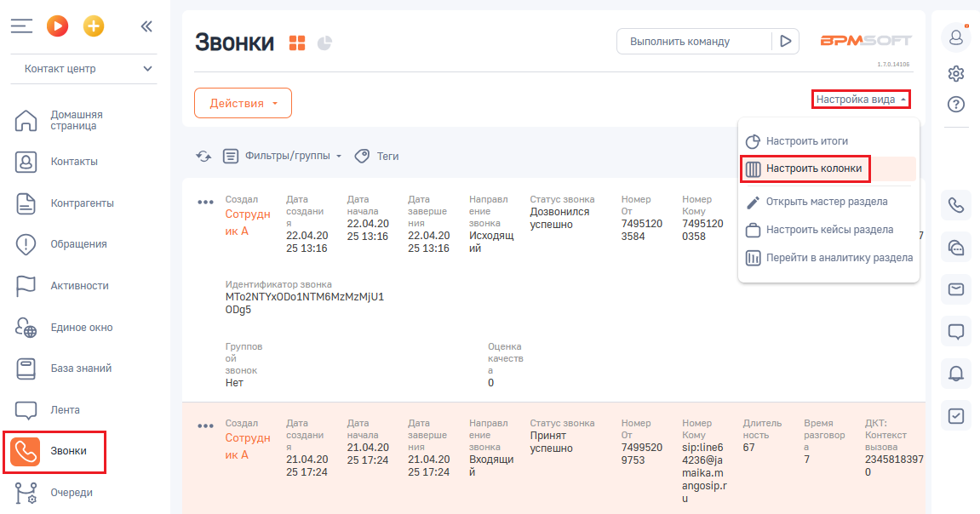Open the help question mark icon
980x514 pixels.
click(955, 105)
